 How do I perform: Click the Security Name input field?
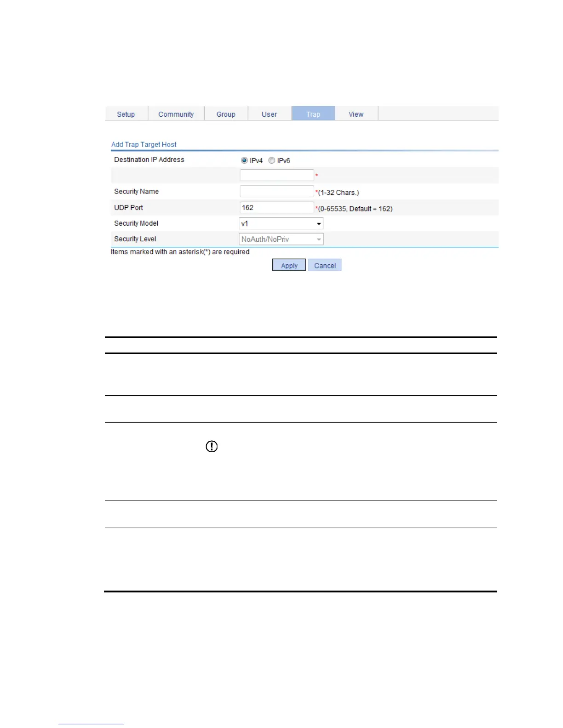[277, 191]
